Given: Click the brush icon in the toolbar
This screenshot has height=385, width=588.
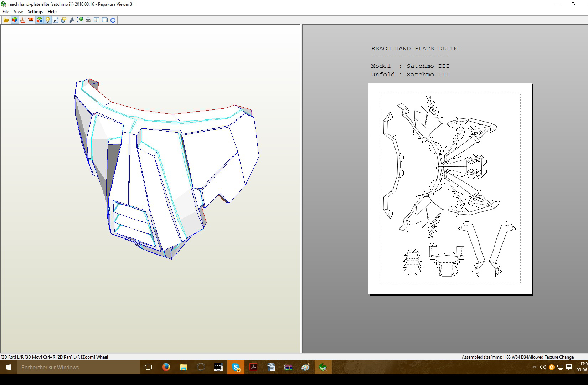Looking at the screenshot, I should point(23,20).
